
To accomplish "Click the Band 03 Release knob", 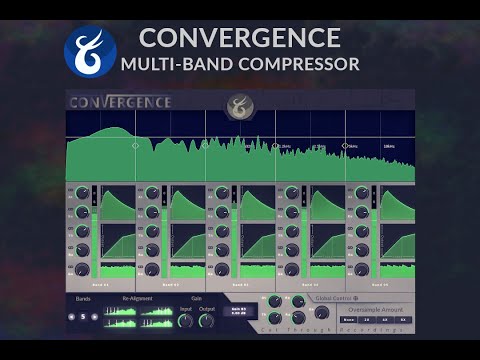I will tap(222, 212).
